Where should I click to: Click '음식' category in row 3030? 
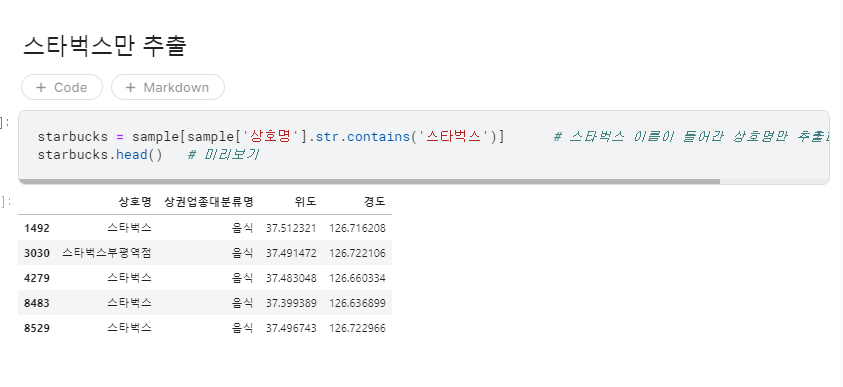click(x=242, y=253)
